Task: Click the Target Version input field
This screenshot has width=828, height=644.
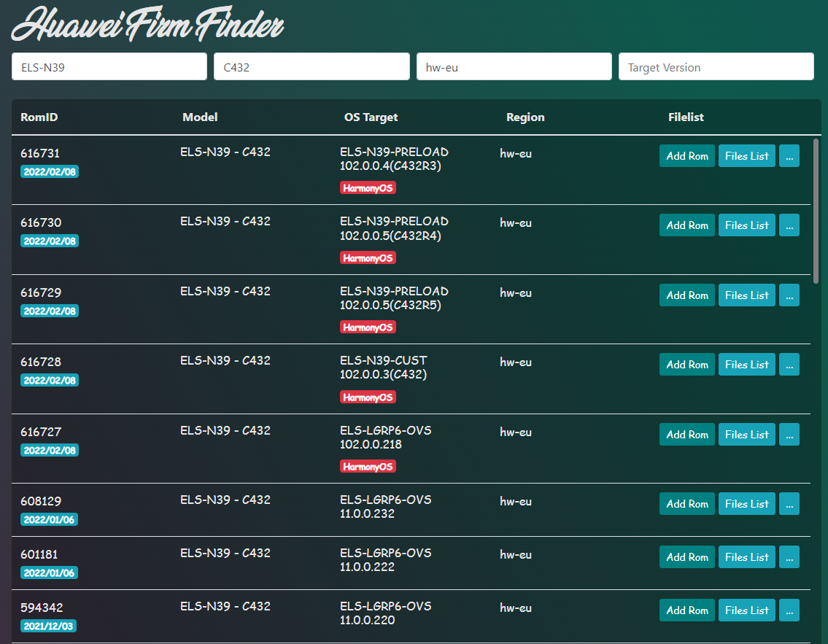Action: point(716,66)
